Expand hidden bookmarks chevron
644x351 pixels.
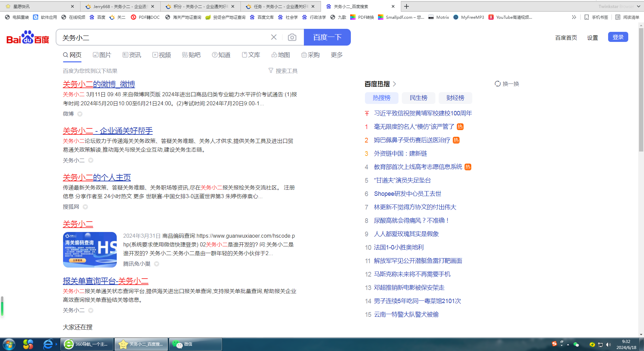click(574, 17)
